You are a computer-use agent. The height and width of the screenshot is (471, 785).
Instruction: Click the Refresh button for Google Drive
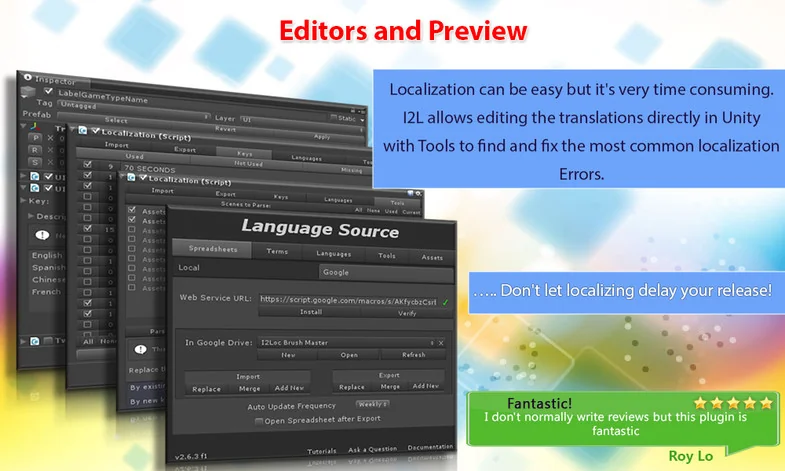[x=414, y=355]
